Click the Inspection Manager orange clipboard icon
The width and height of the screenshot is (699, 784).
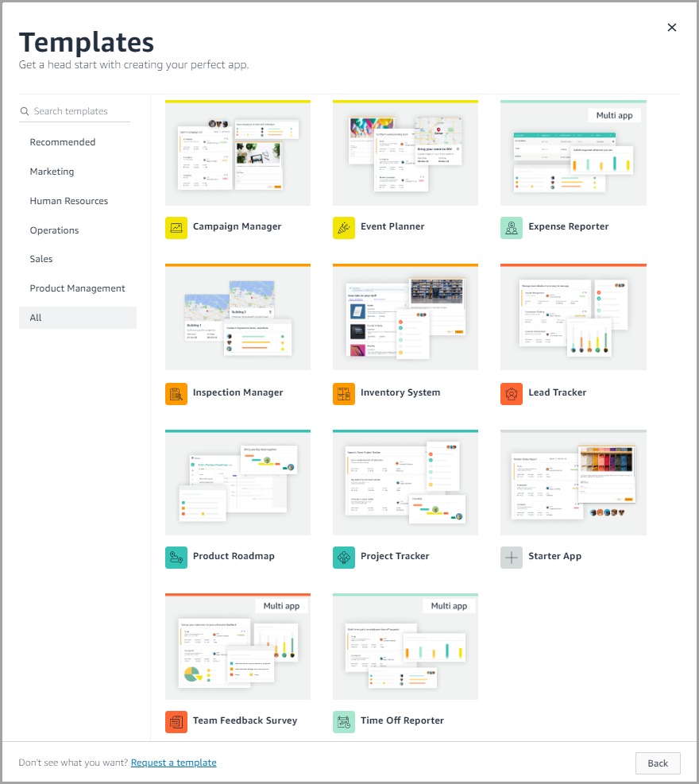click(176, 394)
